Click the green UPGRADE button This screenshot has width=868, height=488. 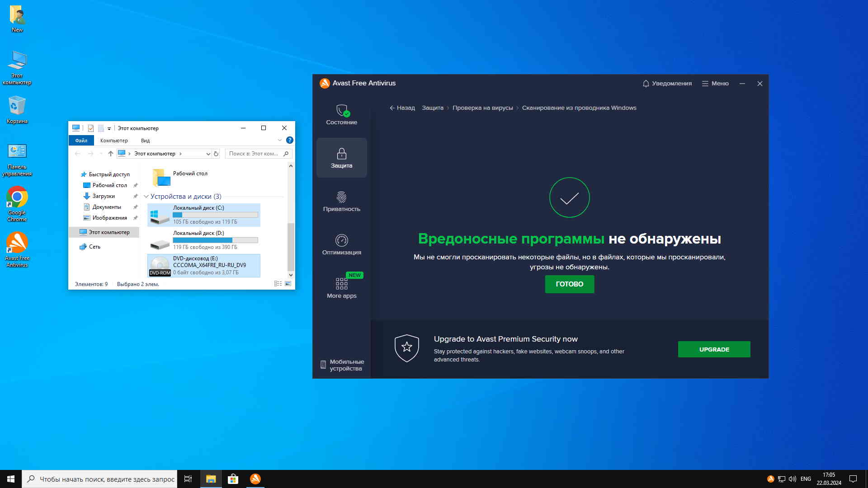(714, 349)
